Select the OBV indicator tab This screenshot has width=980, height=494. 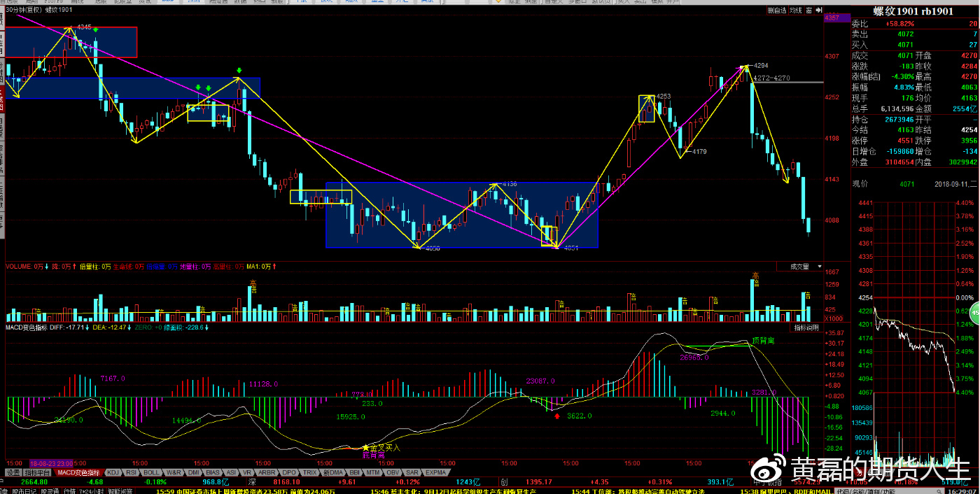coord(393,472)
